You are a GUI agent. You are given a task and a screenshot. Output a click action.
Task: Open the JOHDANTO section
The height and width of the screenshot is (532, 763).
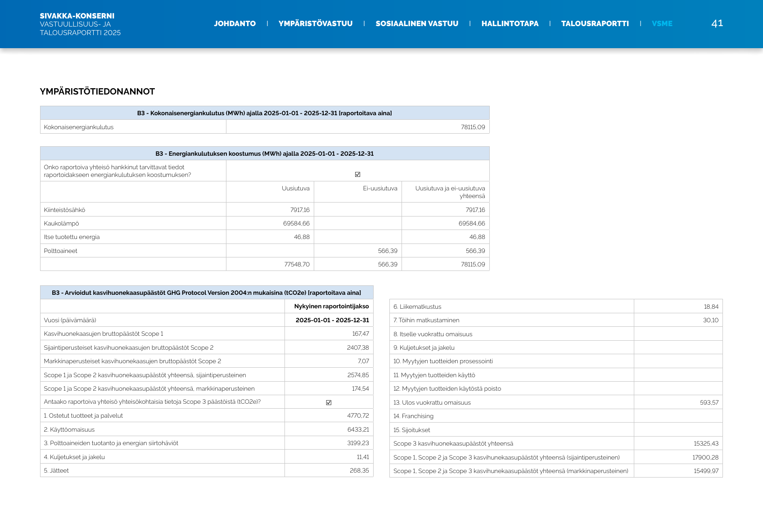tap(235, 23)
